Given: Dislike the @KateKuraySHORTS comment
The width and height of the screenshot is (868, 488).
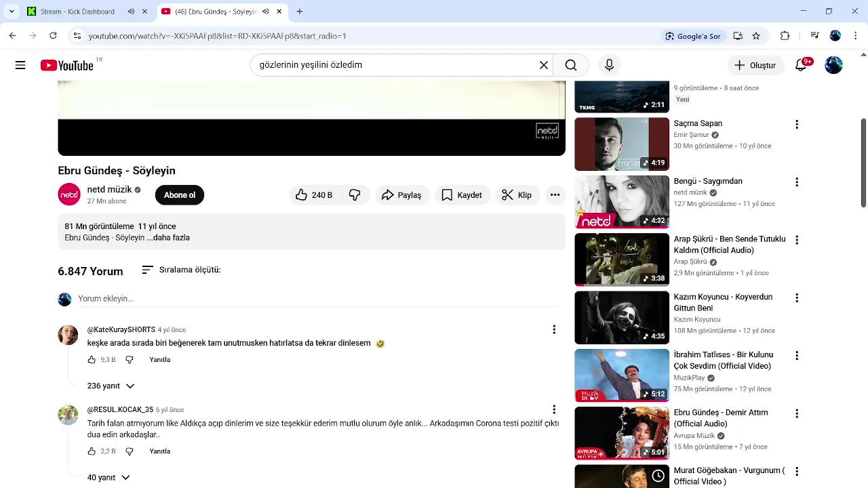Looking at the screenshot, I should (x=130, y=360).
